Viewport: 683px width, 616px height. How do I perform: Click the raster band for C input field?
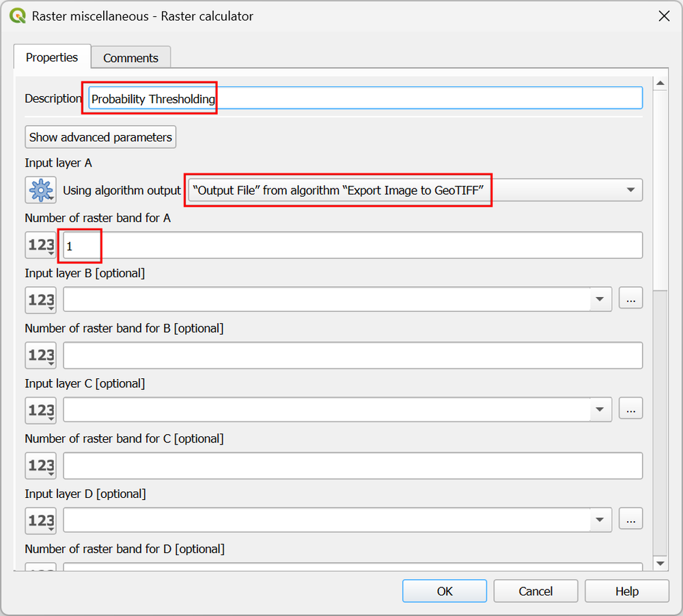click(353, 465)
